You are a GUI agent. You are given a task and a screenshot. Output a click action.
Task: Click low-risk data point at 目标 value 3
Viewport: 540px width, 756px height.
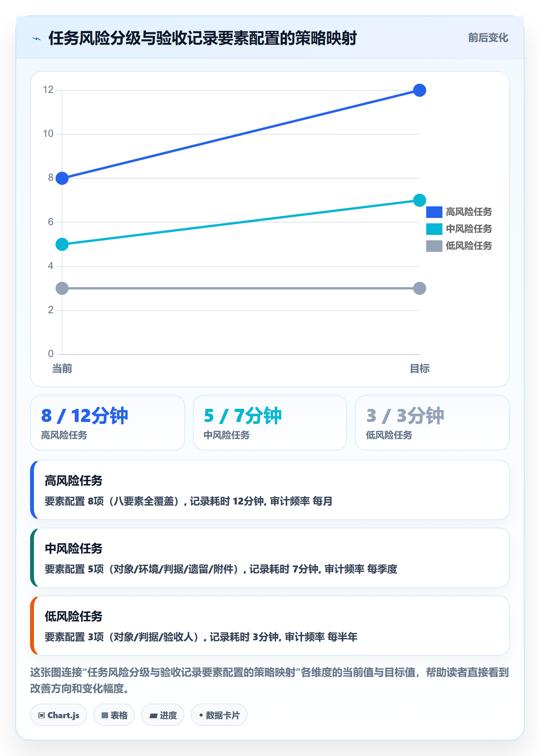click(420, 288)
